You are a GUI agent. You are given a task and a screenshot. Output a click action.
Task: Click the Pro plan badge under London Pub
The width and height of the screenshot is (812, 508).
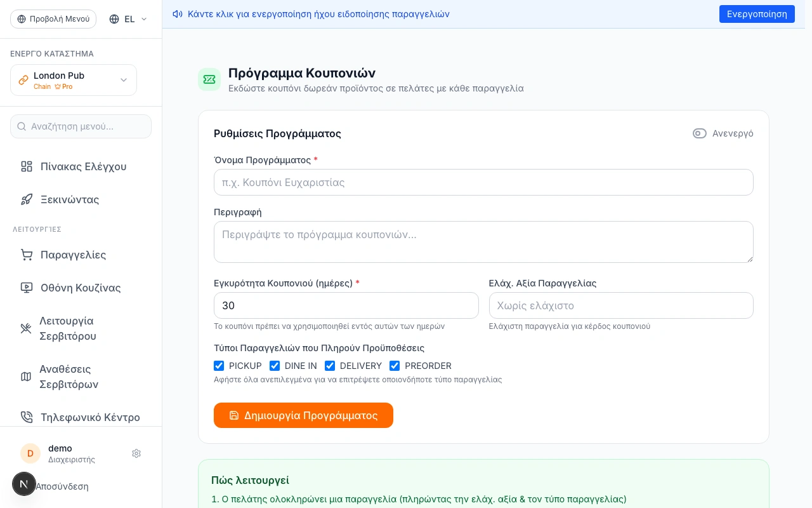coord(63,86)
